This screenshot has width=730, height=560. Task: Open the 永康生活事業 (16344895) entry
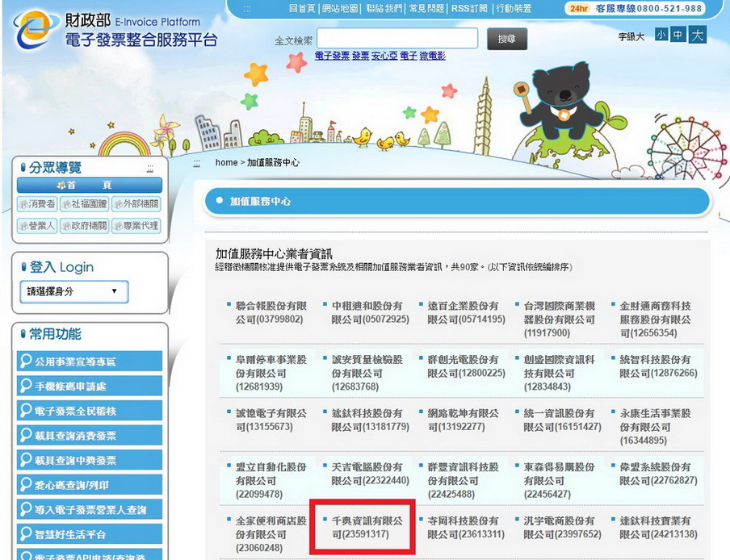(655, 427)
